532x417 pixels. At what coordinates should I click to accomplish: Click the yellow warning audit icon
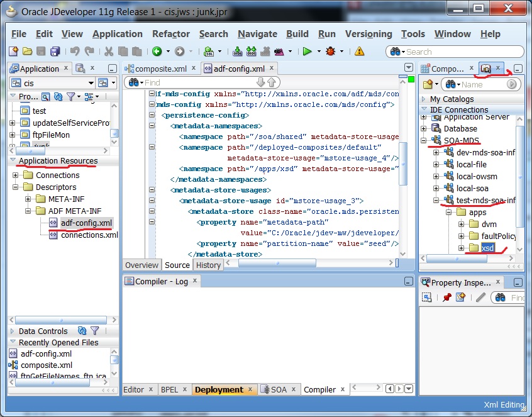click(x=358, y=51)
